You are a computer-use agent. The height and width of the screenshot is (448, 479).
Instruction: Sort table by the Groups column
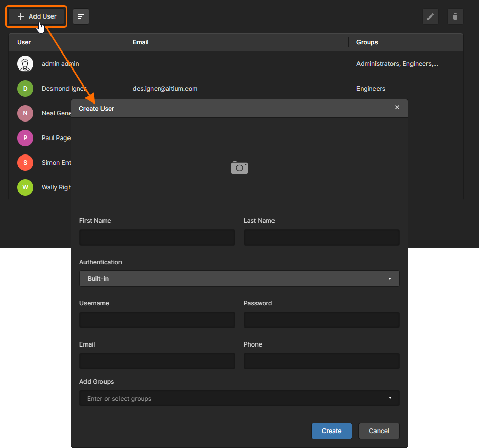(x=367, y=42)
